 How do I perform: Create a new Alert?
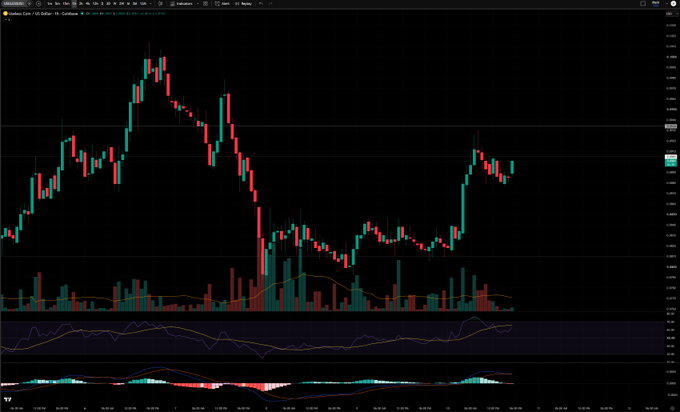[x=222, y=3]
